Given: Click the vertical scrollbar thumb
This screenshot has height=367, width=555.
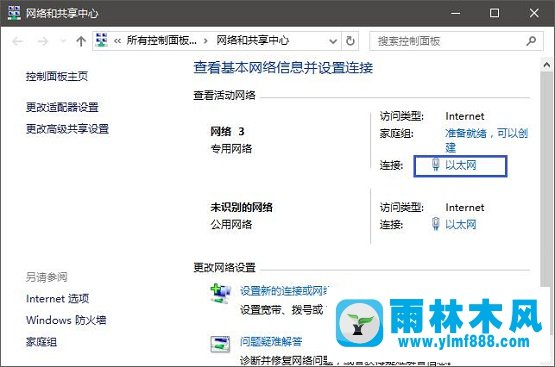Looking at the screenshot, I should coord(547,179).
